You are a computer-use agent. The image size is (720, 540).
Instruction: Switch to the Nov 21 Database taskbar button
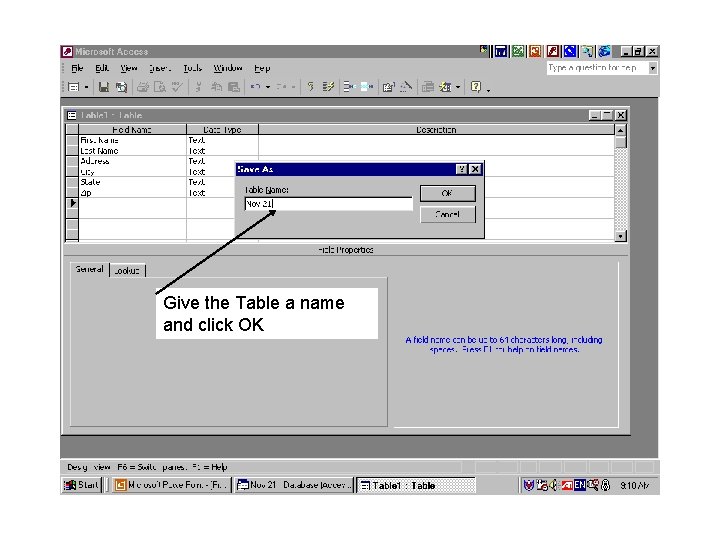294,485
